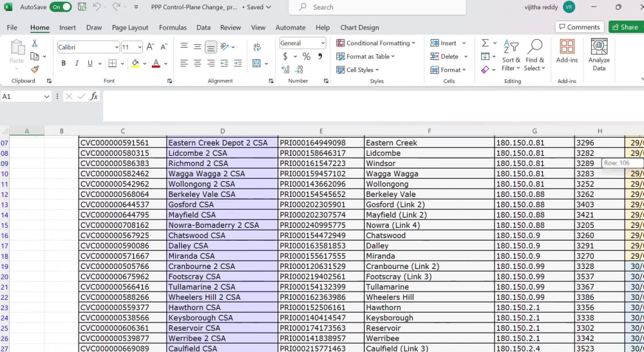Switch to the Draw tab
Screen dimensions: 644x352
tap(93, 28)
